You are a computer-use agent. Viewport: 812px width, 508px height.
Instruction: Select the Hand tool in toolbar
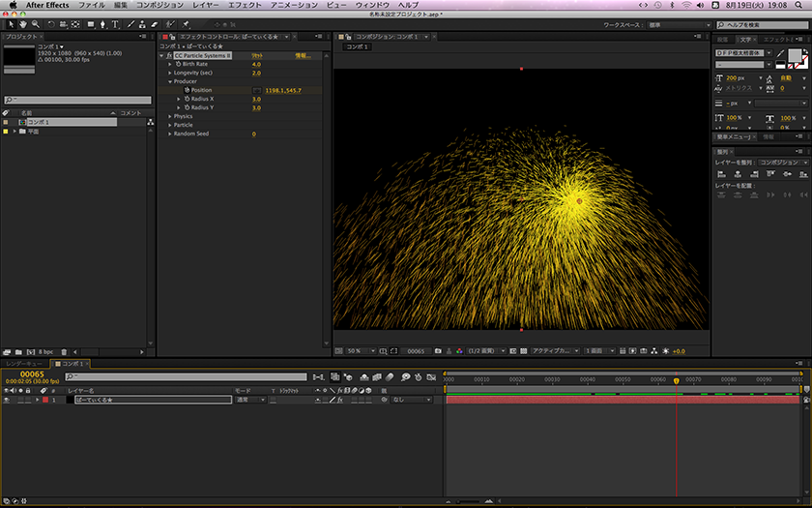coord(23,23)
